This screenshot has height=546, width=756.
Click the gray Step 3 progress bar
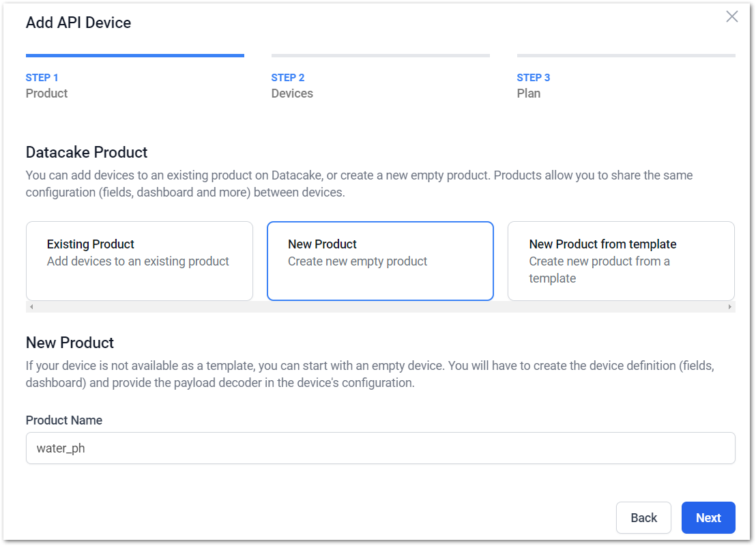point(626,55)
